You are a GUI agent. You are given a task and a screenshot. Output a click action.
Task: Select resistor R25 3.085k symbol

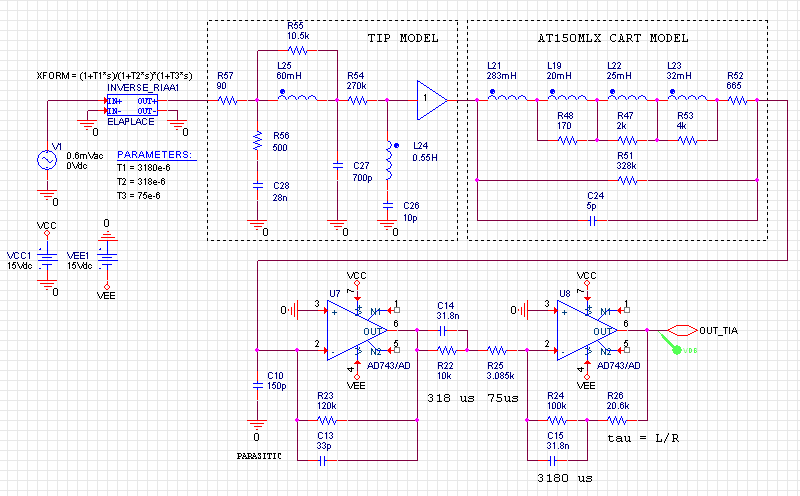[x=497, y=350]
